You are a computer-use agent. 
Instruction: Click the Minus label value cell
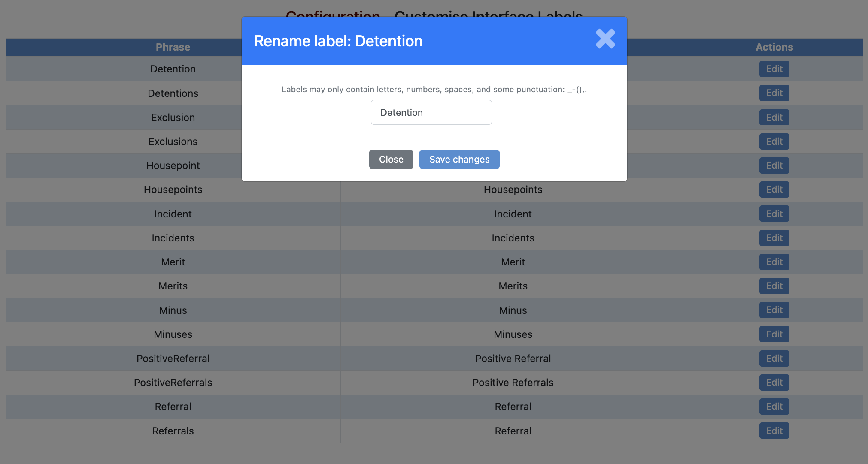pyautogui.click(x=513, y=310)
